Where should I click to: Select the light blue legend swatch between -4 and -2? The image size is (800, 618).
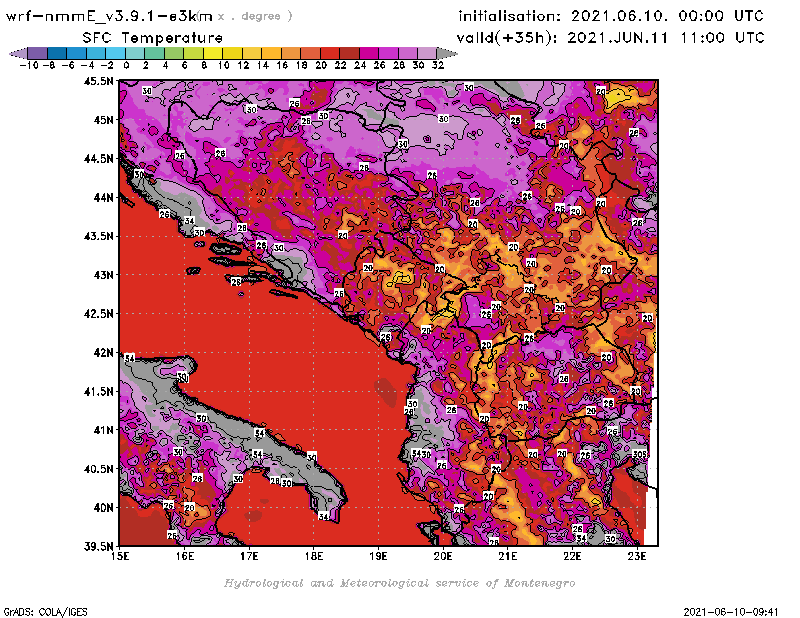point(95,53)
